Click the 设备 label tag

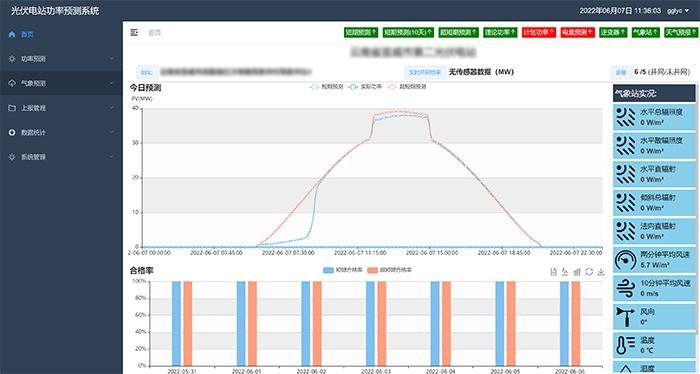pos(621,72)
